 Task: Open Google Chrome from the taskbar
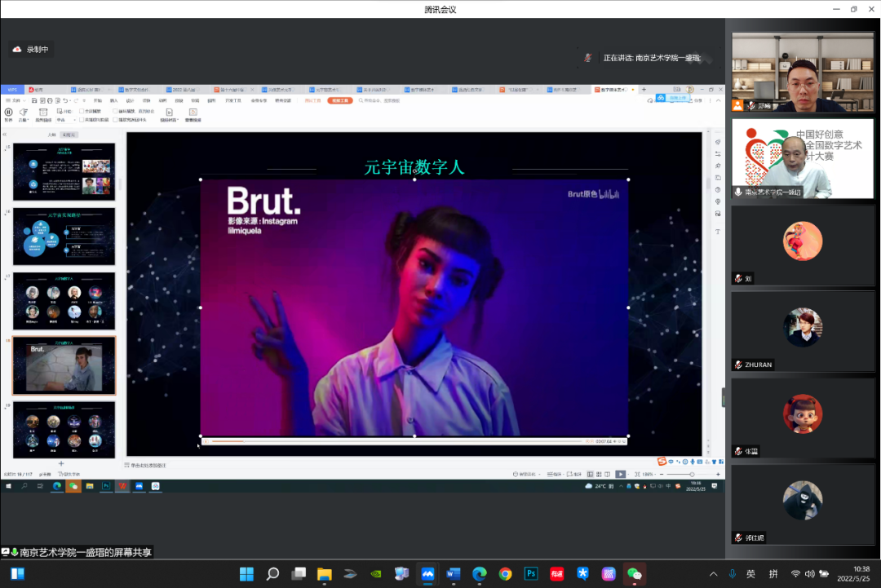505,574
